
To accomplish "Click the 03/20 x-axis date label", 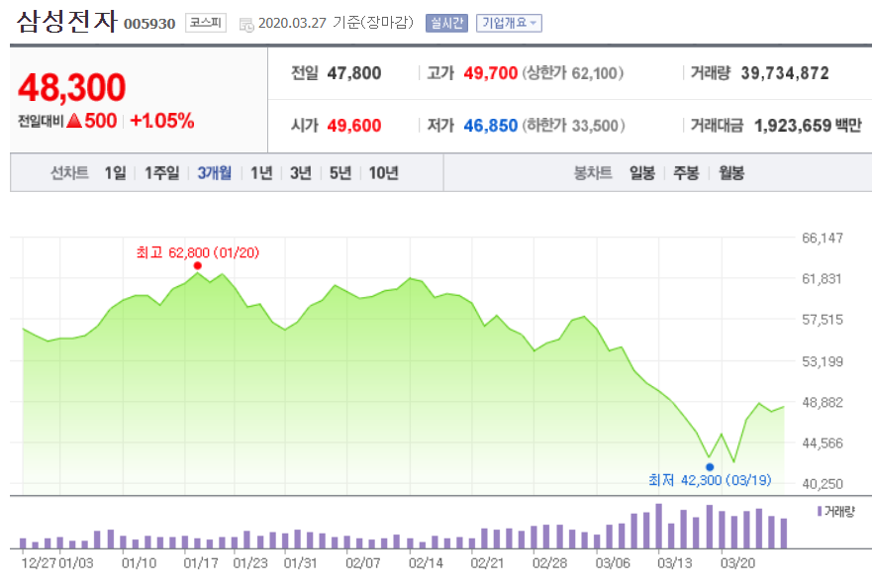I will [738, 563].
